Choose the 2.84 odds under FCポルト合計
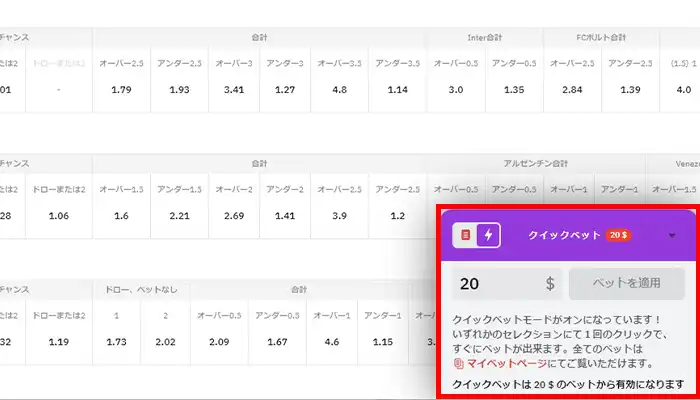700x400 pixels. point(571,90)
